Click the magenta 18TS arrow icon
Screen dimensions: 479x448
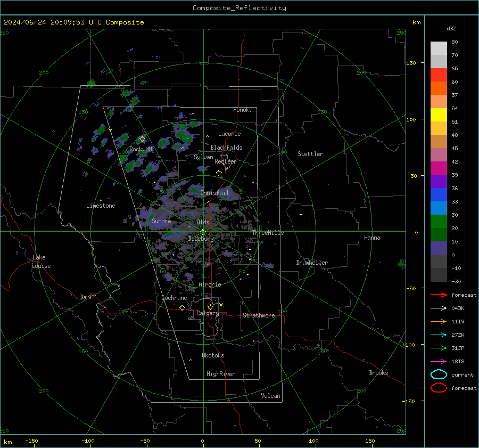[439, 362]
